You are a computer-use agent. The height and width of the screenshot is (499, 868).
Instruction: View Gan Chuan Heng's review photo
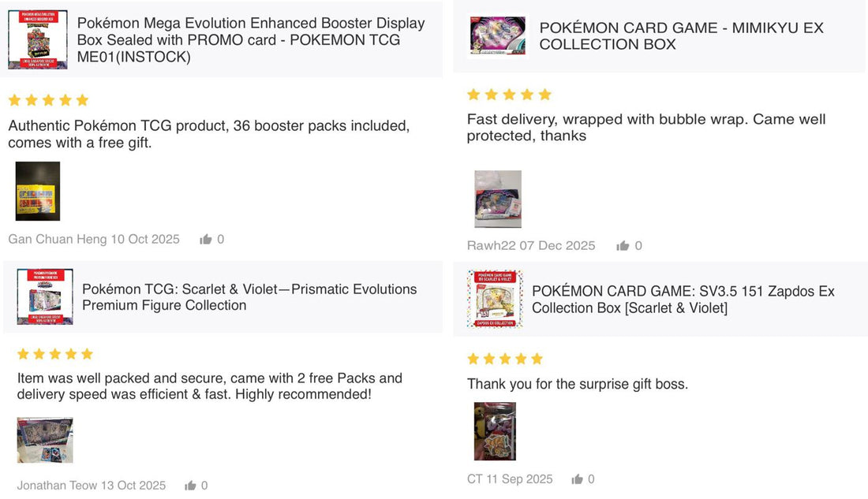tap(38, 192)
